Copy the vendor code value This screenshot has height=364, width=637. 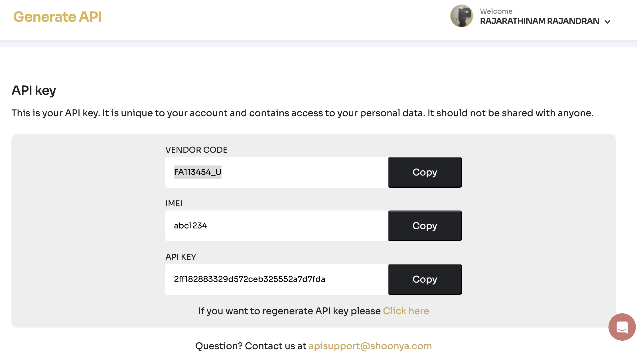pos(425,172)
